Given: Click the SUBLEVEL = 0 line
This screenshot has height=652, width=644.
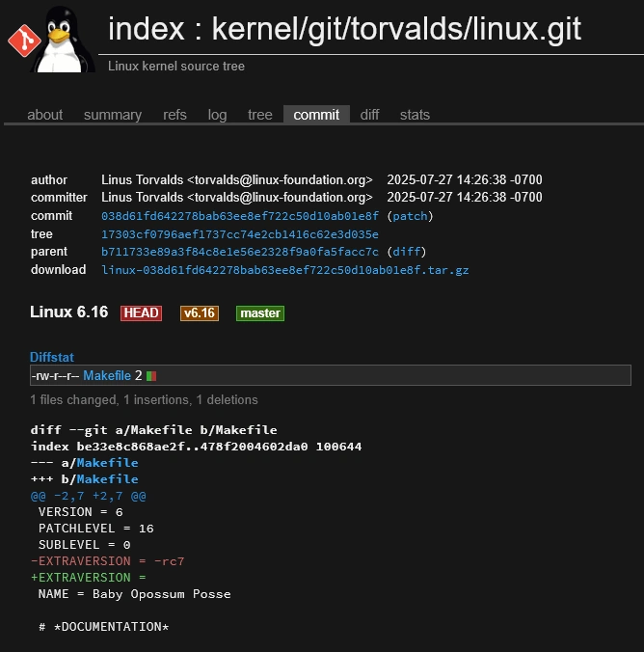Looking at the screenshot, I should 85,545.
